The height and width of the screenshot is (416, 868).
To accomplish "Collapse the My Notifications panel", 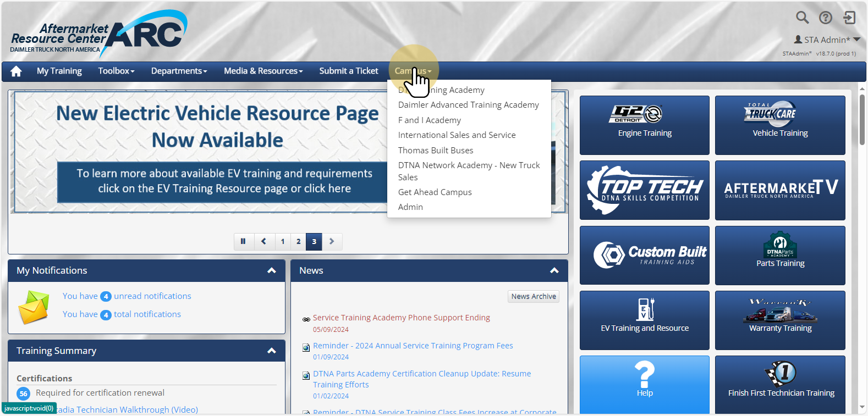I will [272, 270].
